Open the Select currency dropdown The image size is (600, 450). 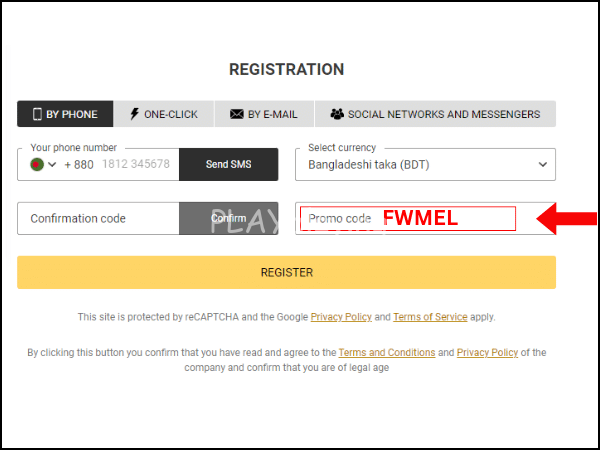(425, 165)
